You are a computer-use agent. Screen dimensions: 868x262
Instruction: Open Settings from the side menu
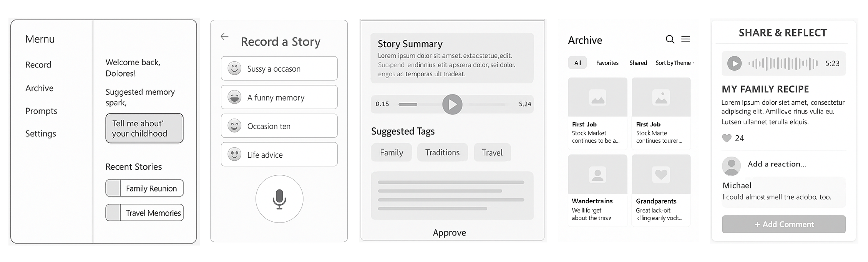pyautogui.click(x=41, y=133)
